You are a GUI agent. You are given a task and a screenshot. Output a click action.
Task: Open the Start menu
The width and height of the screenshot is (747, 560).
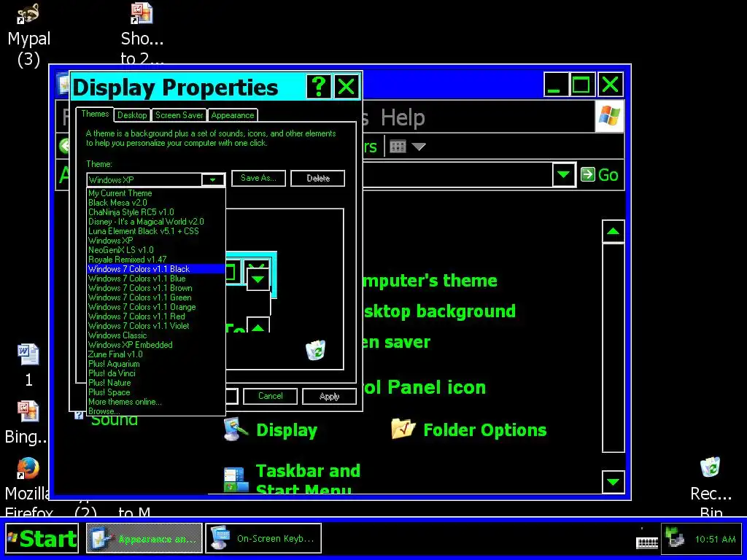click(x=42, y=539)
